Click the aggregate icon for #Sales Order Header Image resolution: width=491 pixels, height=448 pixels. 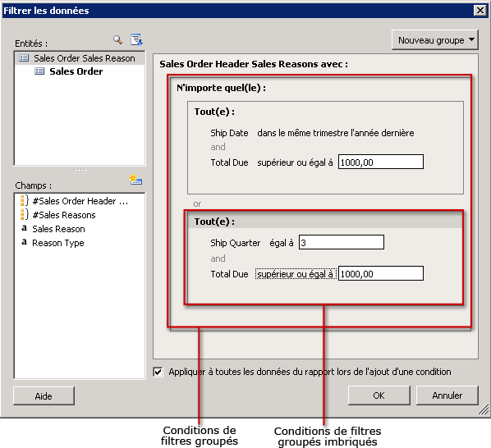point(25,200)
